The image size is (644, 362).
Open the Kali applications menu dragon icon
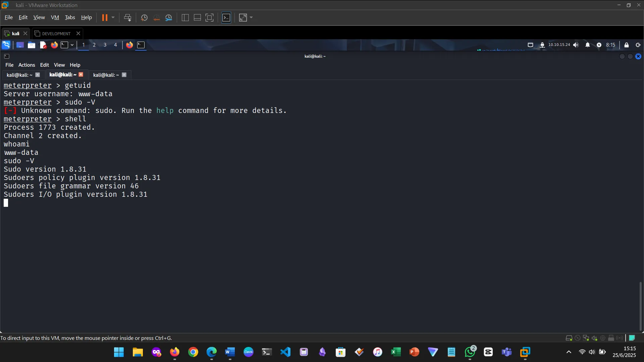pyautogui.click(x=6, y=45)
